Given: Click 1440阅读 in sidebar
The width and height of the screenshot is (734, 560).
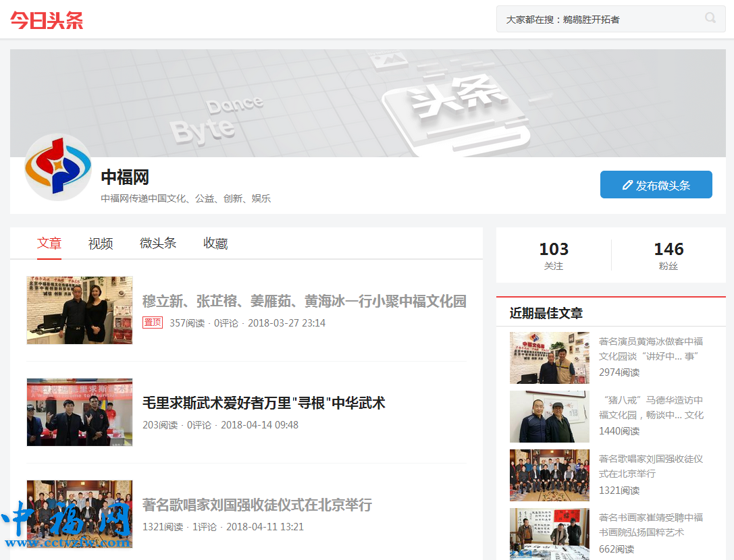Looking at the screenshot, I should coord(619,431).
